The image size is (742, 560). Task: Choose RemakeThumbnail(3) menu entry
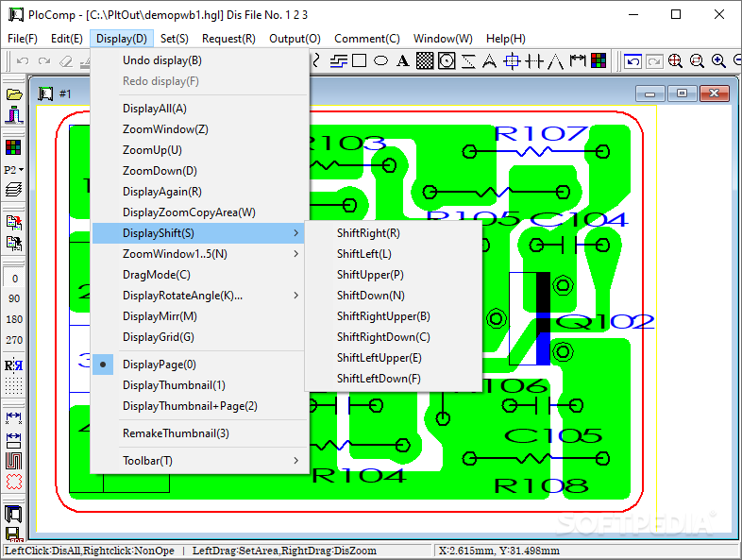[x=200, y=433]
